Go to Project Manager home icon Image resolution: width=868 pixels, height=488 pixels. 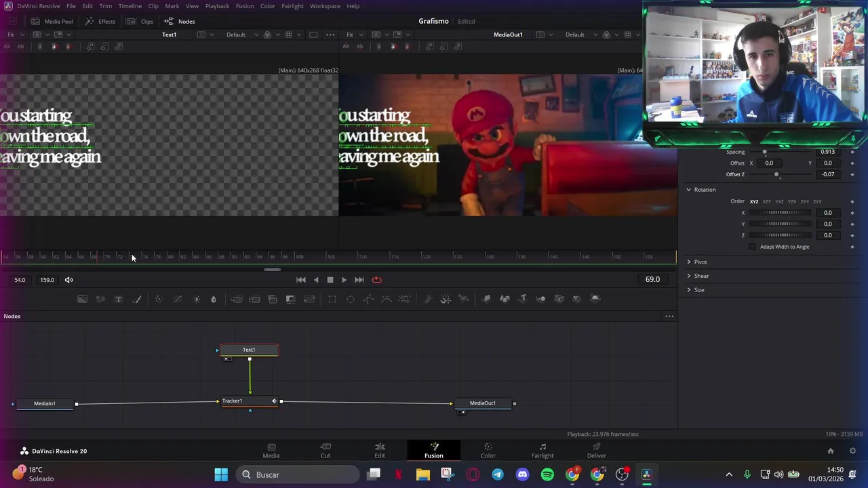point(830,451)
